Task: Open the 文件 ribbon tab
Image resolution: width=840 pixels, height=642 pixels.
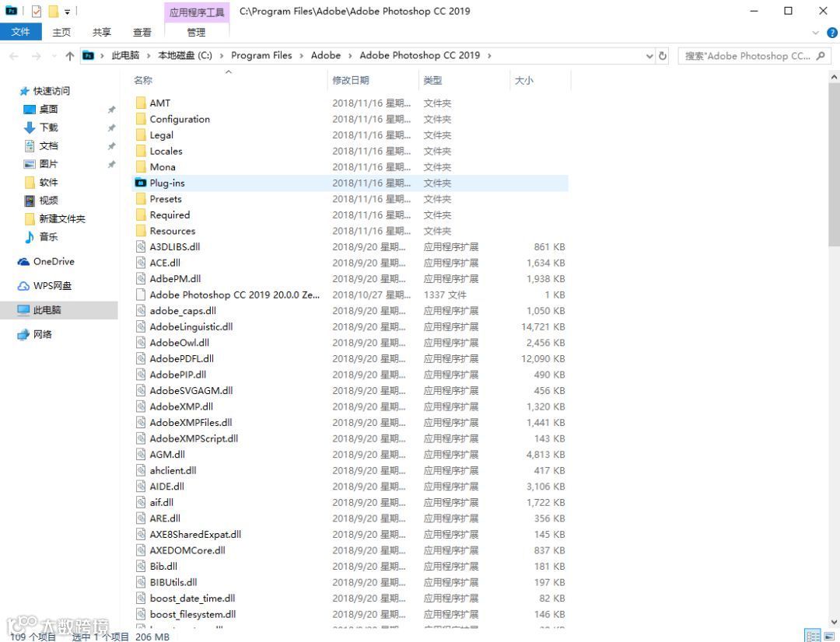Action: point(20,32)
